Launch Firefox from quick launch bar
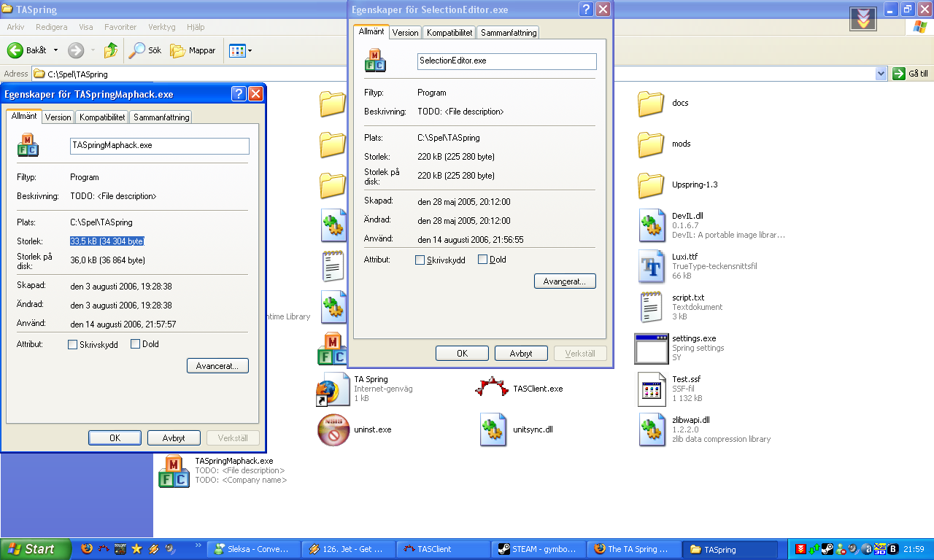 87,549
